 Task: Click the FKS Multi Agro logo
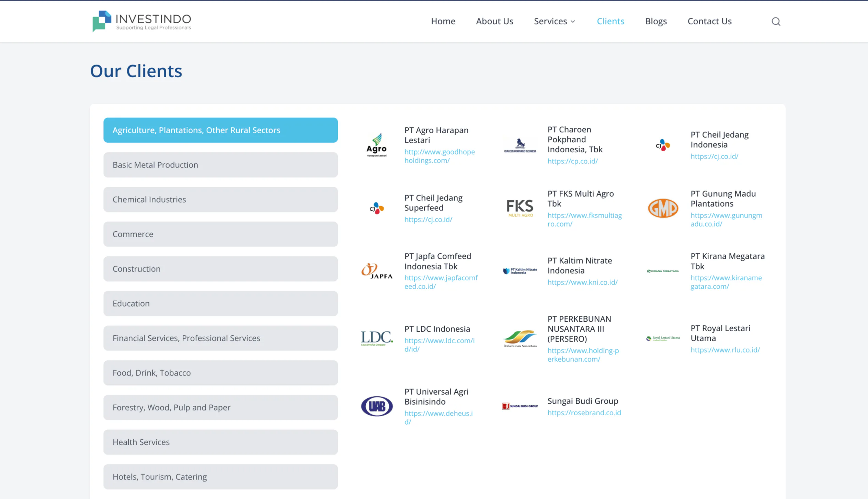click(x=520, y=208)
